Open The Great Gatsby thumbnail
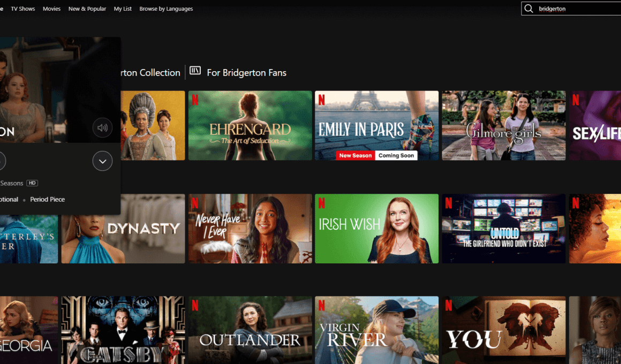Image resolution: width=621 pixels, height=364 pixels. click(123, 330)
